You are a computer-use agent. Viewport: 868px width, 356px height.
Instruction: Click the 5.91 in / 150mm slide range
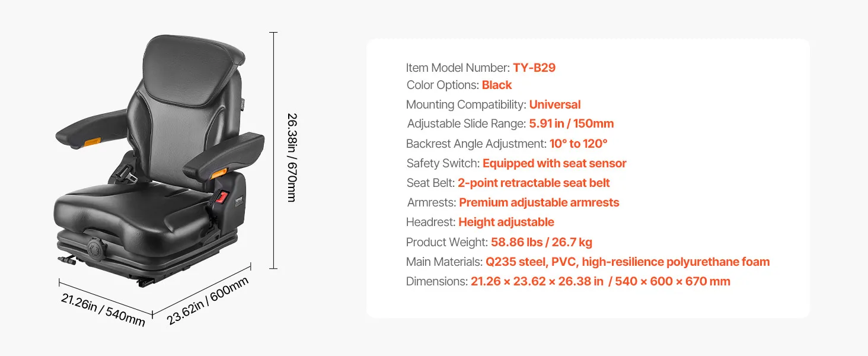[x=571, y=123]
